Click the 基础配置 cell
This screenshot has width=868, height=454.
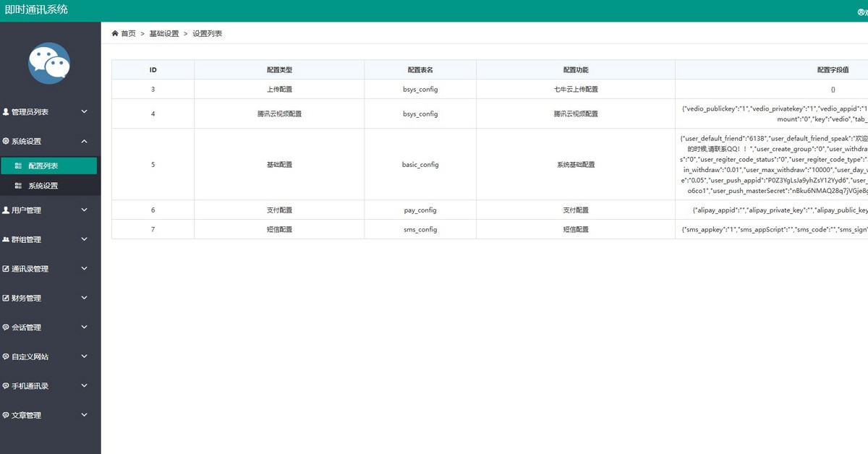click(279, 165)
